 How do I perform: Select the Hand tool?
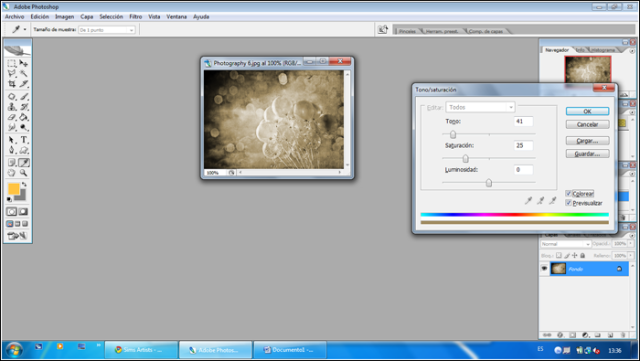[12, 173]
